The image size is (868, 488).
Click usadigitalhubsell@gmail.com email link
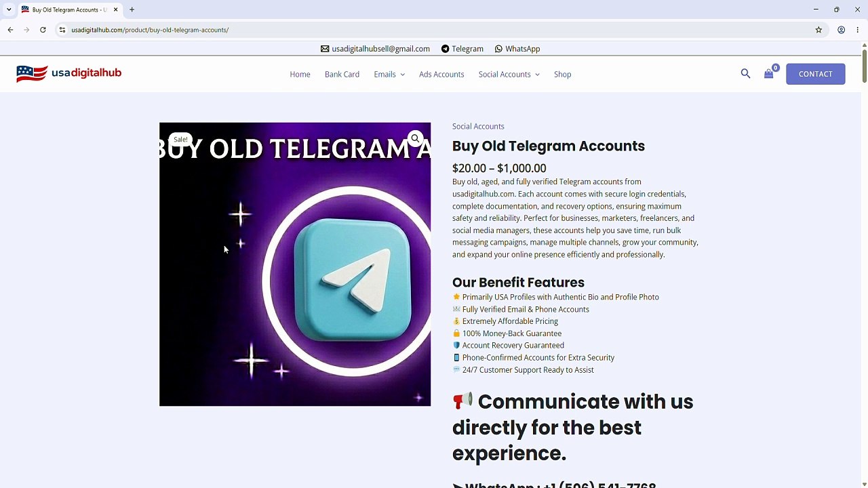(380, 49)
